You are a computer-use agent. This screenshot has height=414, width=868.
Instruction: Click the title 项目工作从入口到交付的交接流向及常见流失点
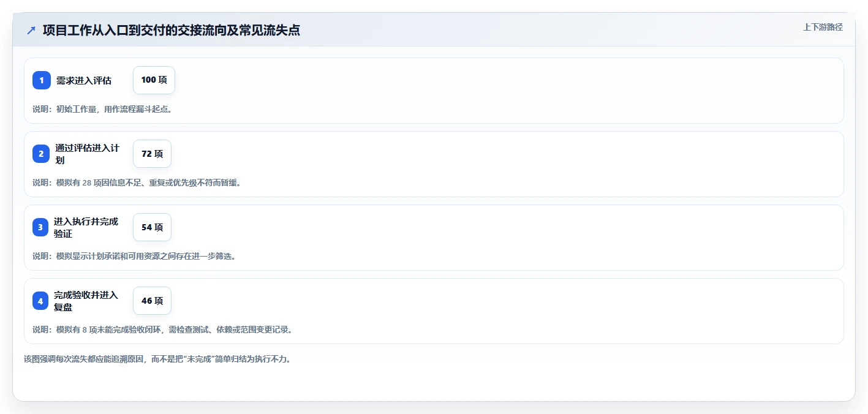click(171, 30)
